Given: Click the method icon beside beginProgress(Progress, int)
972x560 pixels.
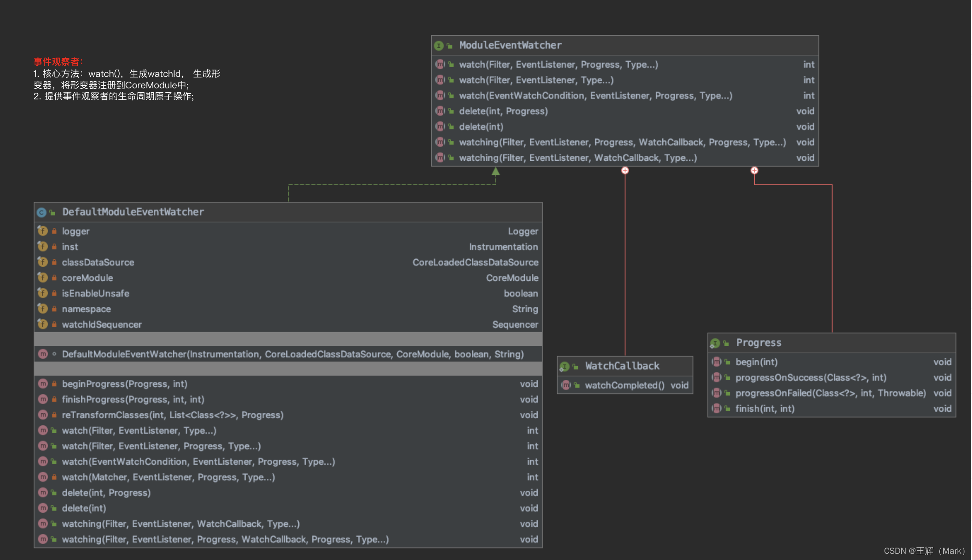Looking at the screenshot, I should 43,384.
